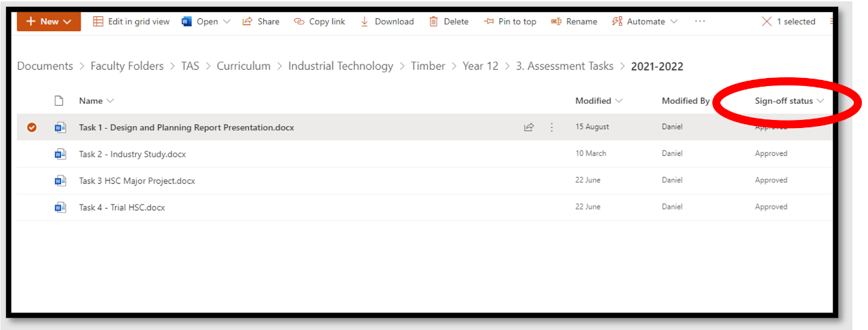Deselect the Task 1 row checkmark
Image resolution: width=868 pixels, height=330 pixels.
click(x=32, y=127)
